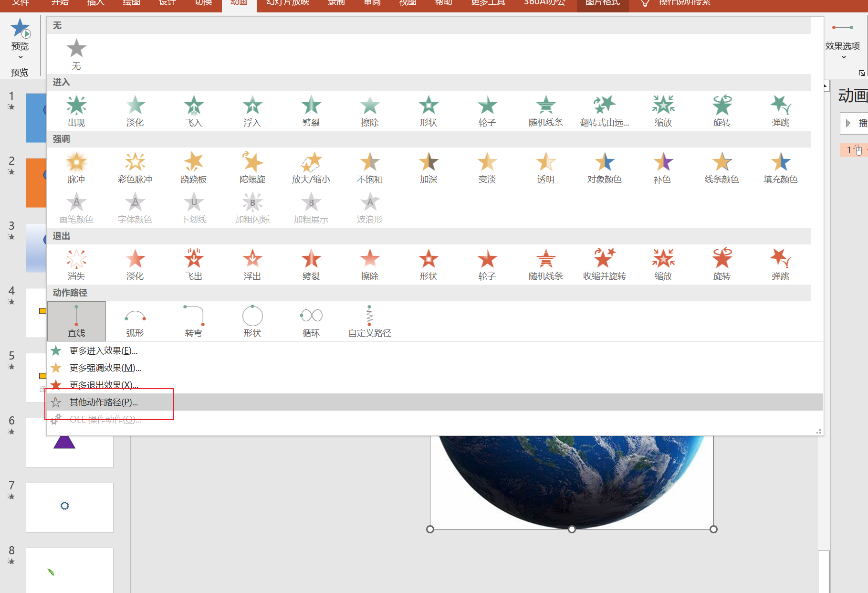
Task: Select slide 8 thumbnail with green leaf
Action: (x=70, y=571)
